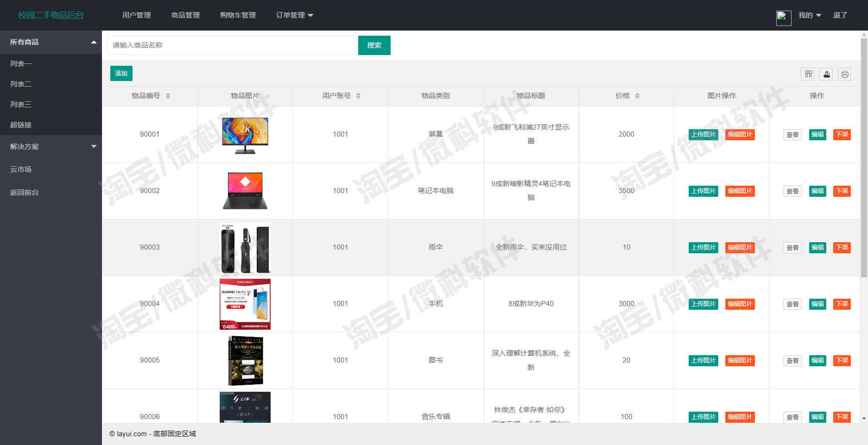Click 下架 for item 90005
Screen dimensions: 868x445
coord(842,361)
